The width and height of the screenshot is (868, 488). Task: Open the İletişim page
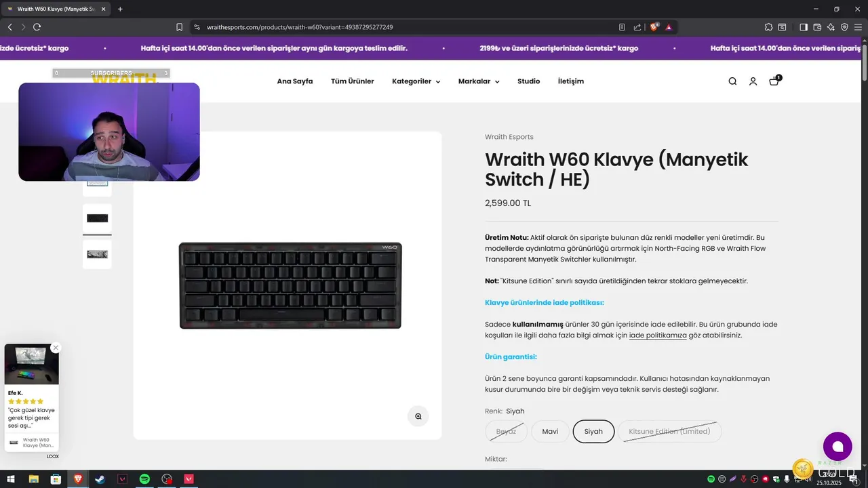coord(571,81)
